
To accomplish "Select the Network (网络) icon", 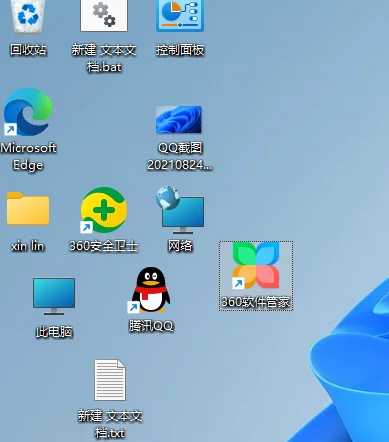I will (180, 210).
